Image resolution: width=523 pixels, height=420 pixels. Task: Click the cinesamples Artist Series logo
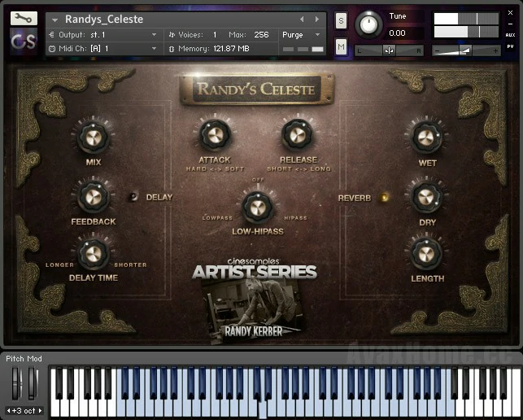tap(254, 269)
